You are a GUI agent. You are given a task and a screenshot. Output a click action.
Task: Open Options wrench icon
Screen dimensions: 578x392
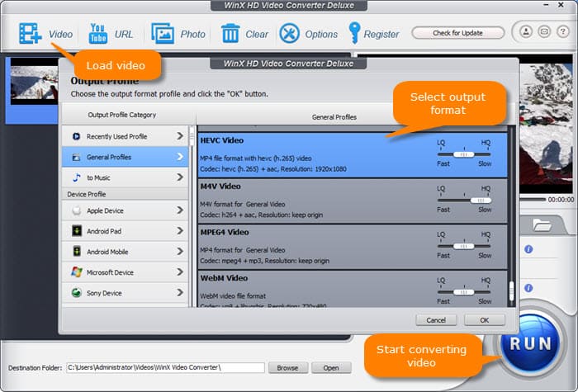289,34
